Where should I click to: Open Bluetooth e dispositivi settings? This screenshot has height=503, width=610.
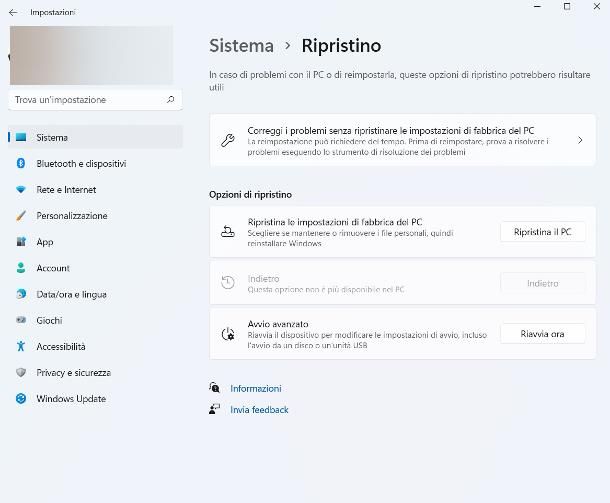tap(95, 163)
